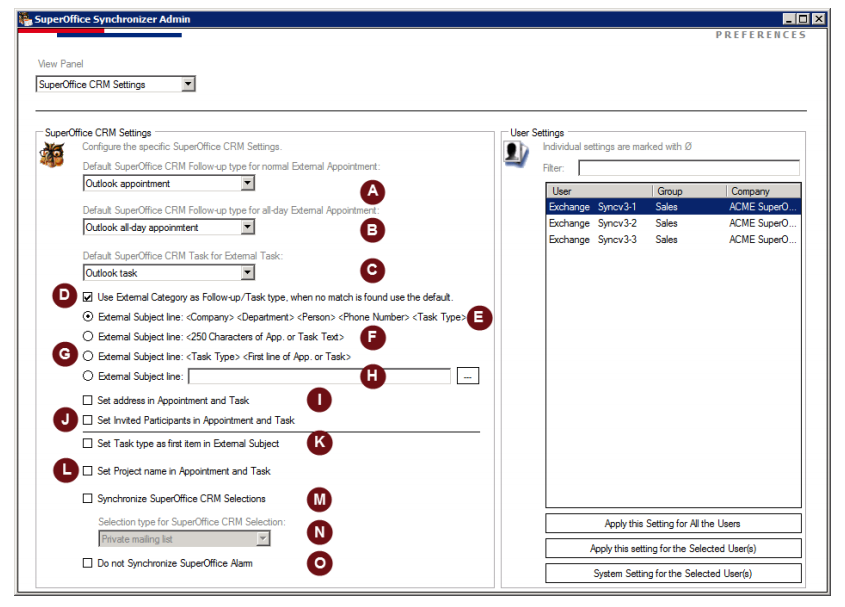Enable Do not Synchronize SuperOffice Alarm
The height and width of the screenshot is (607, 845).
[x=87, y=563]
